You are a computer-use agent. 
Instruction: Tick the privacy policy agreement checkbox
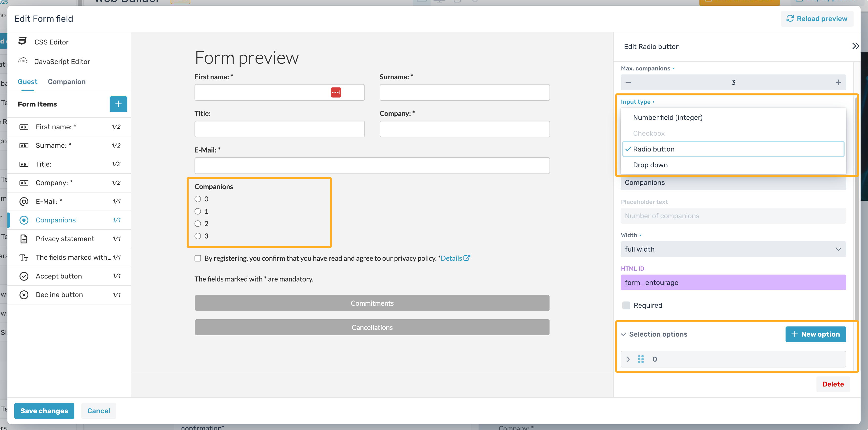point(197,258)
